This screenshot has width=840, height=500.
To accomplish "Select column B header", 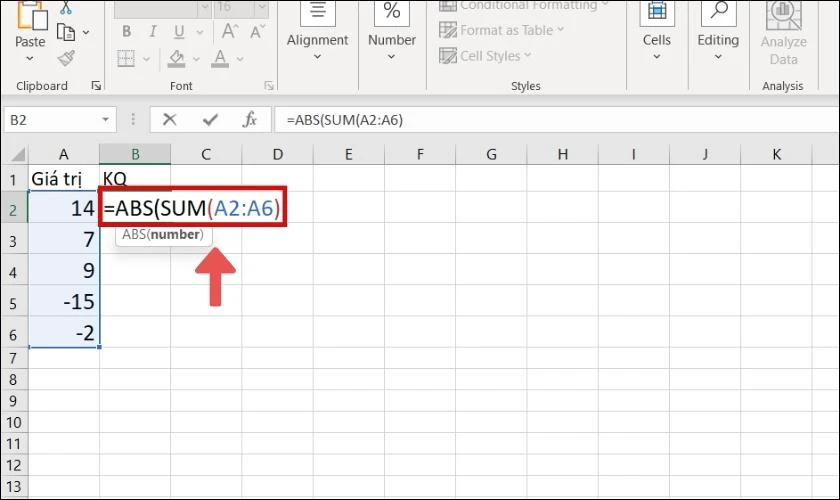I will 135,154.
